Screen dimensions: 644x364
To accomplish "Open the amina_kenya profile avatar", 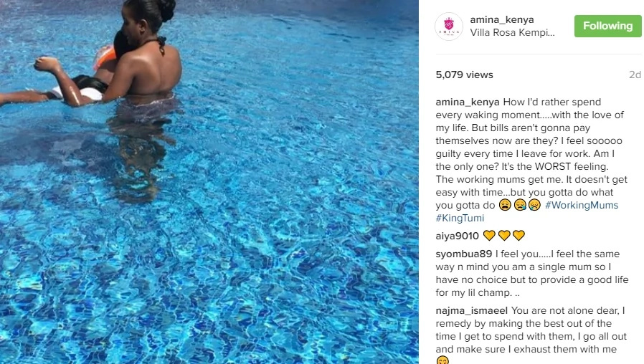I will (449, 27).
